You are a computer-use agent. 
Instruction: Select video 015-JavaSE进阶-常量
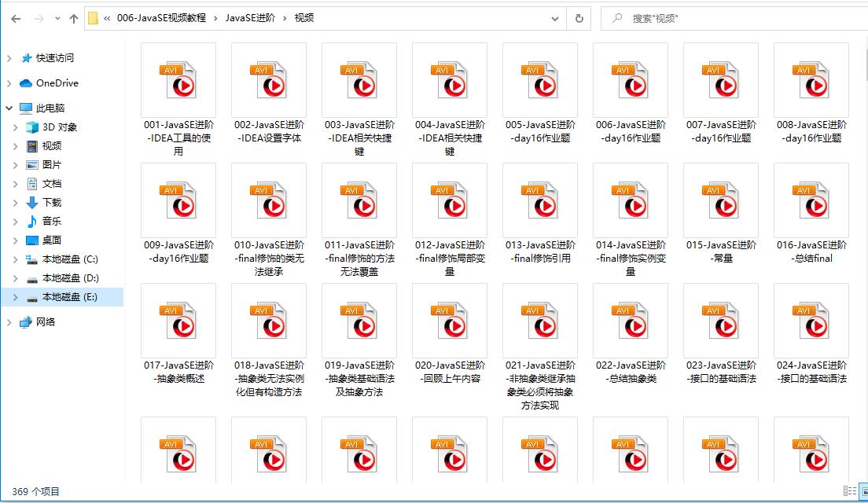coord(721,214)
